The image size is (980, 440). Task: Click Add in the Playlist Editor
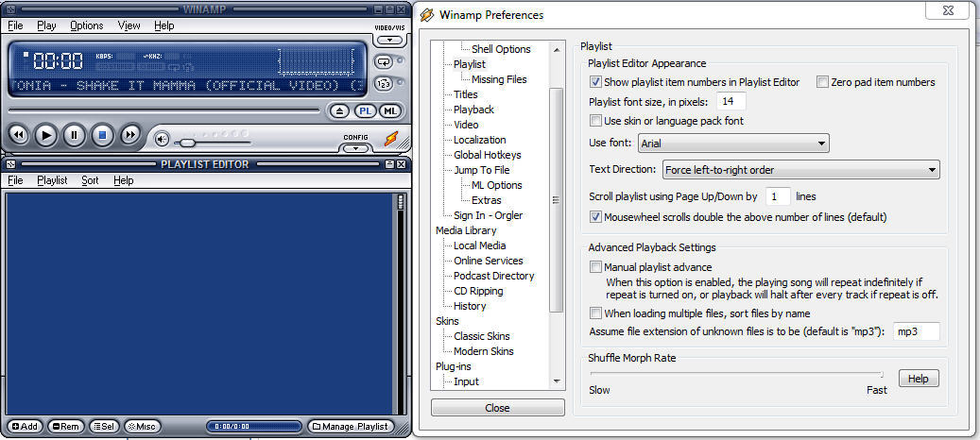25,427
